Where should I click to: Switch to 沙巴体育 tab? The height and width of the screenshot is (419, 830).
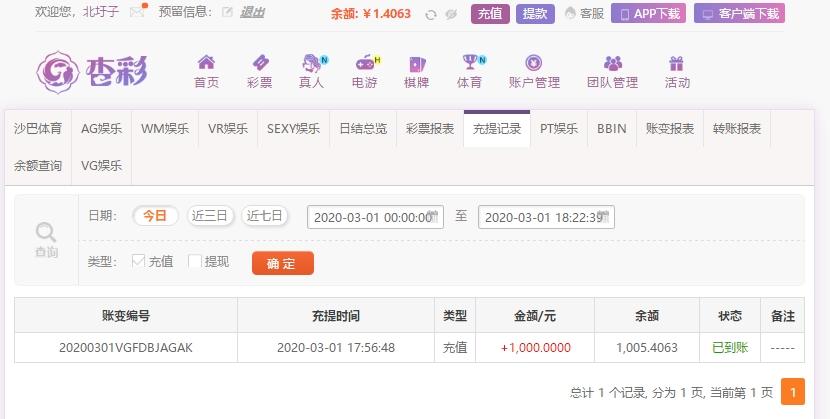tap(38, 129)
